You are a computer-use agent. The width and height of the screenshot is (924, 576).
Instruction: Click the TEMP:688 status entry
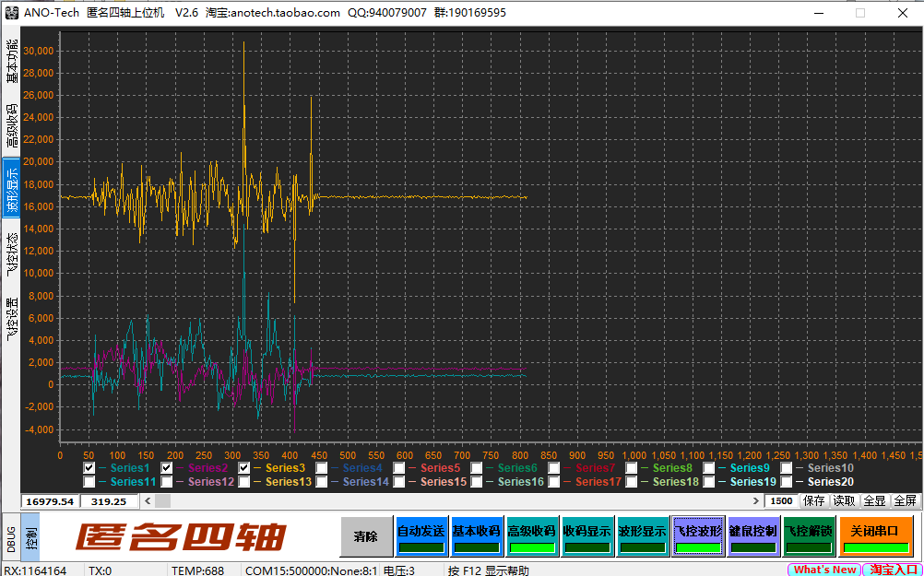pos(198,570)
